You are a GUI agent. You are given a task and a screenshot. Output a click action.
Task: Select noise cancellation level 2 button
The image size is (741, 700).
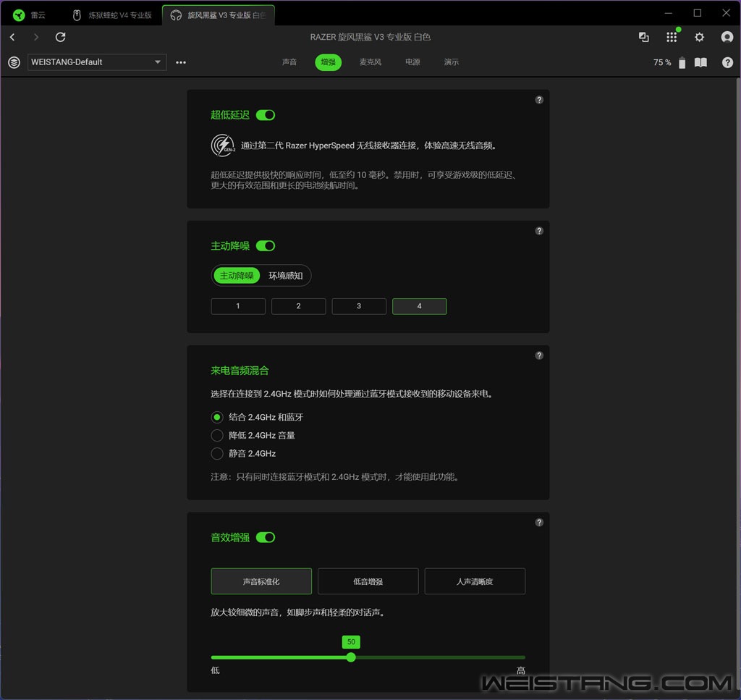[x=298, y=306]
